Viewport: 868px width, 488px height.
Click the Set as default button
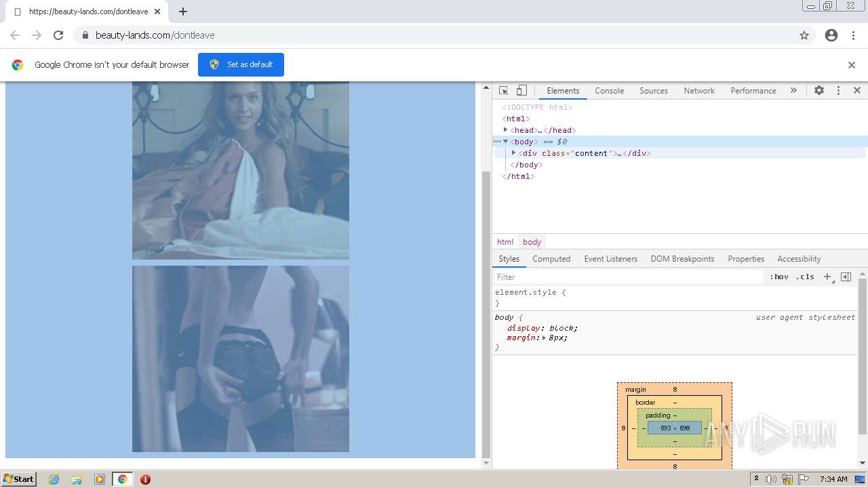(241, 64)
